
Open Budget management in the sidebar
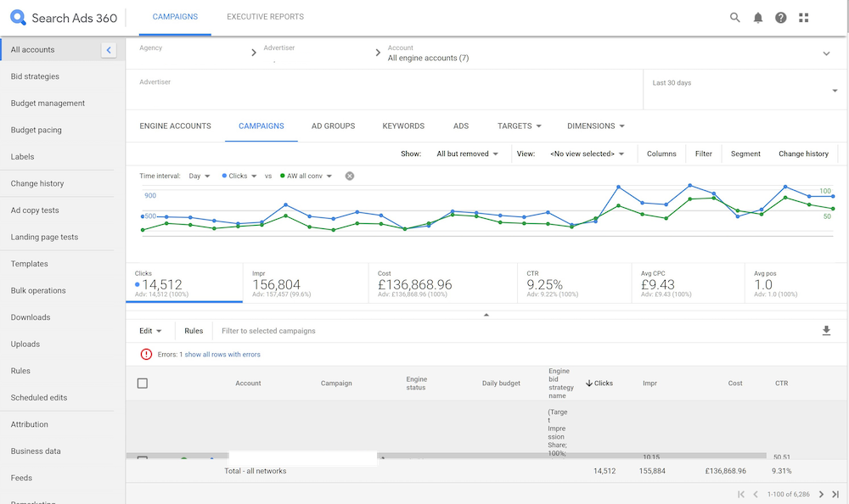click(x=48, y=104)
